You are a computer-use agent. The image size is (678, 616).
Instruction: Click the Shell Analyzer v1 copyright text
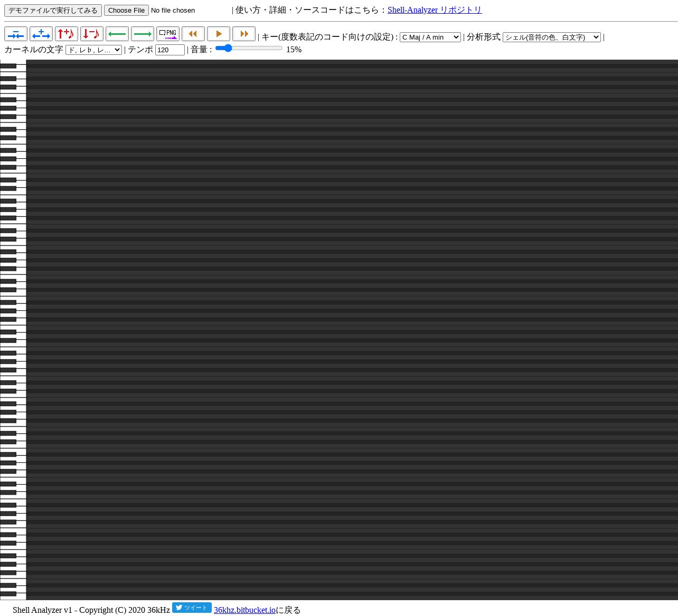click(x=91, y=610)
